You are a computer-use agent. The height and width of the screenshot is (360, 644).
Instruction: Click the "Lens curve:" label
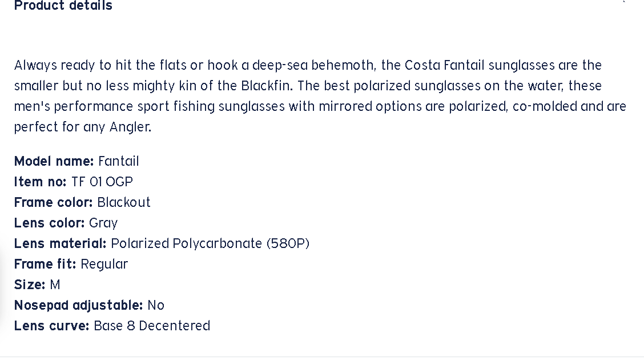pyautogui.click(x=51, y=326)
